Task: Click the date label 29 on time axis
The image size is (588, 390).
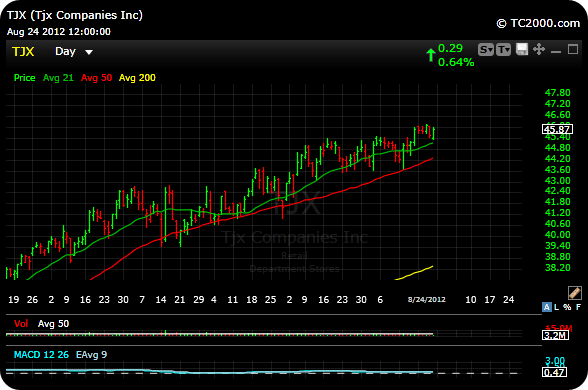Action: tap(199, 300)
